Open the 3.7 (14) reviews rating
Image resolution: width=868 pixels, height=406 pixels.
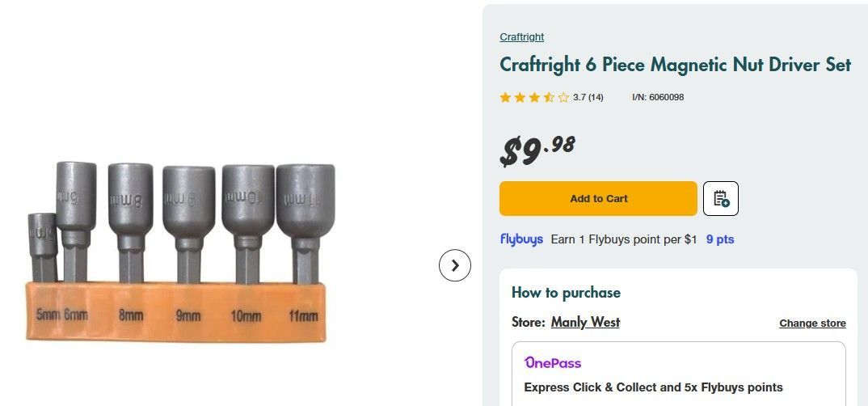pyautogui.click(x=588, y=98)
